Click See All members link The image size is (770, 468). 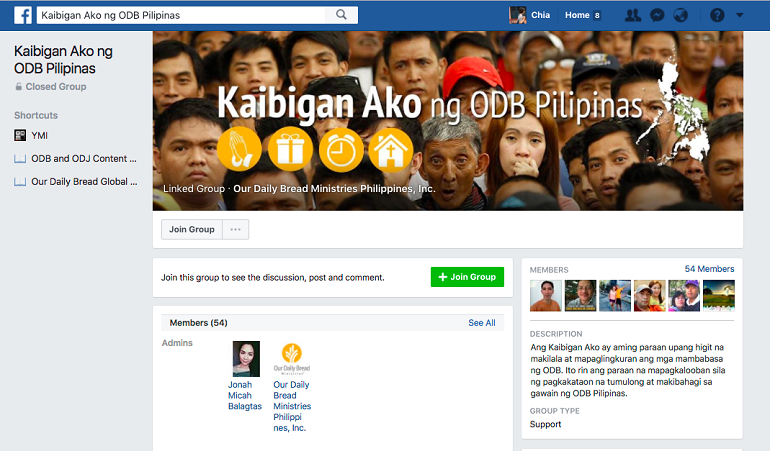482,323
